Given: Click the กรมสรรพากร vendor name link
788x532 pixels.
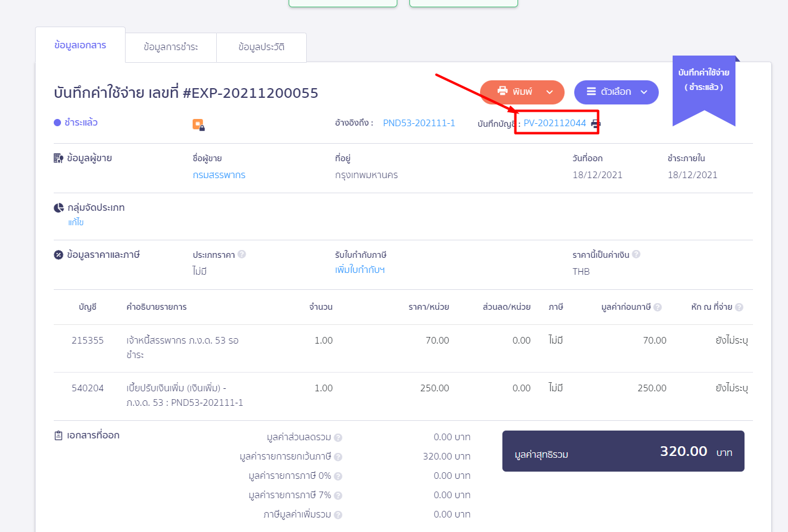Looking at the screenshot, I should (x=219, y=175).
